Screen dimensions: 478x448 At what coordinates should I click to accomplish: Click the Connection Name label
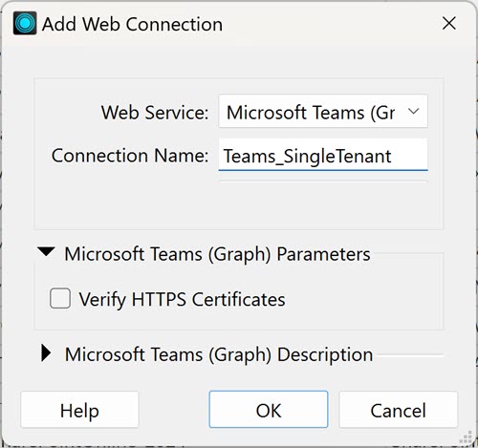pyautogui.click(x=130, y=156)
